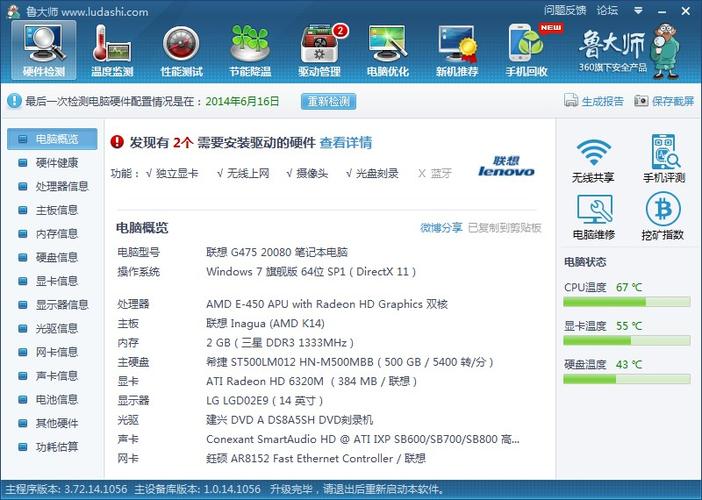Click the 联想 Inagua (AMD K14) text

[x=265, y=323]
